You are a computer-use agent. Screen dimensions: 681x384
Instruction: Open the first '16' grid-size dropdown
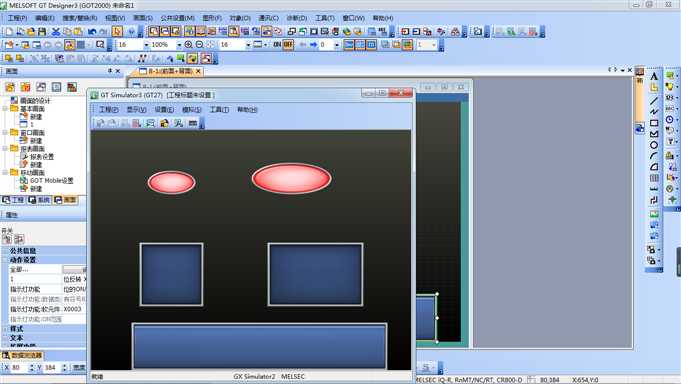coord(146,45)
